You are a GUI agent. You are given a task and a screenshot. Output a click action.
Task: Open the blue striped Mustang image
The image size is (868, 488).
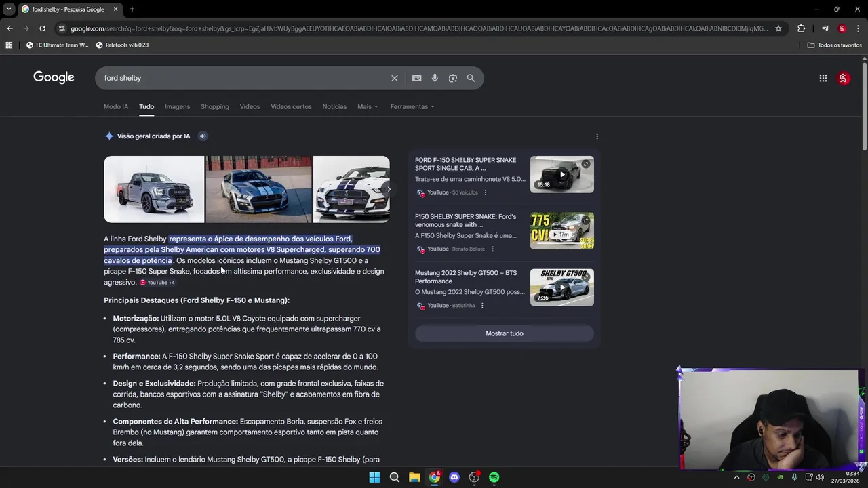click(259, 189)
